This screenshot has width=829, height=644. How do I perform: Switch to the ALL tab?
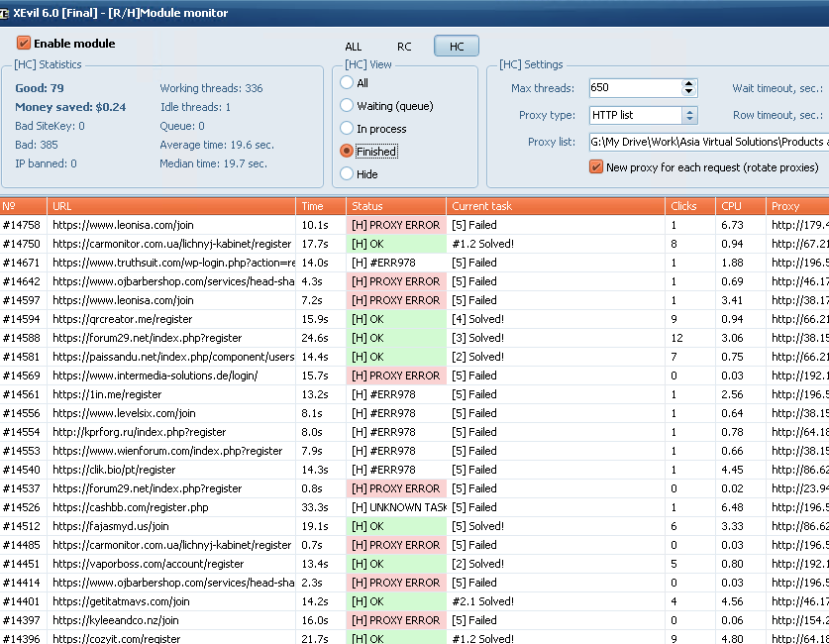coord(354,47)
